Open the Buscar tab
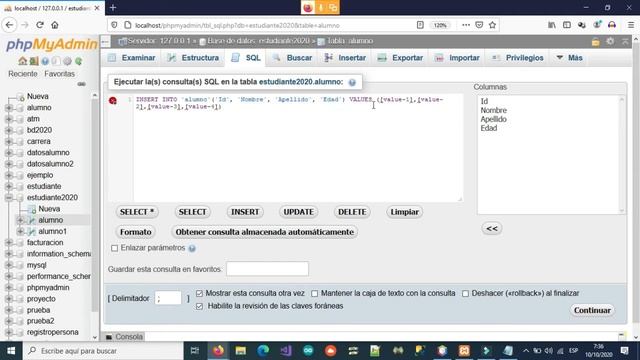 coord(293,58)
